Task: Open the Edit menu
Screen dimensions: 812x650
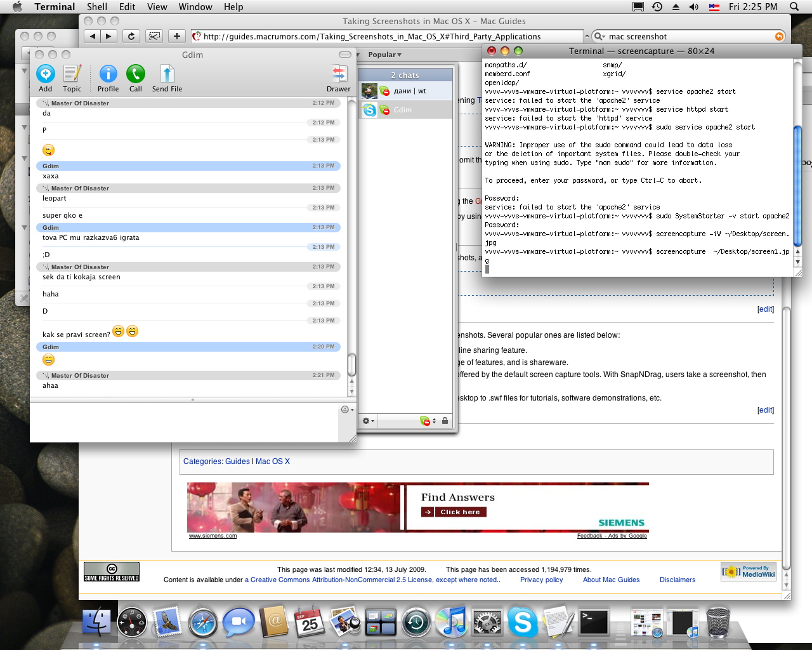Action: pos(128,6)
